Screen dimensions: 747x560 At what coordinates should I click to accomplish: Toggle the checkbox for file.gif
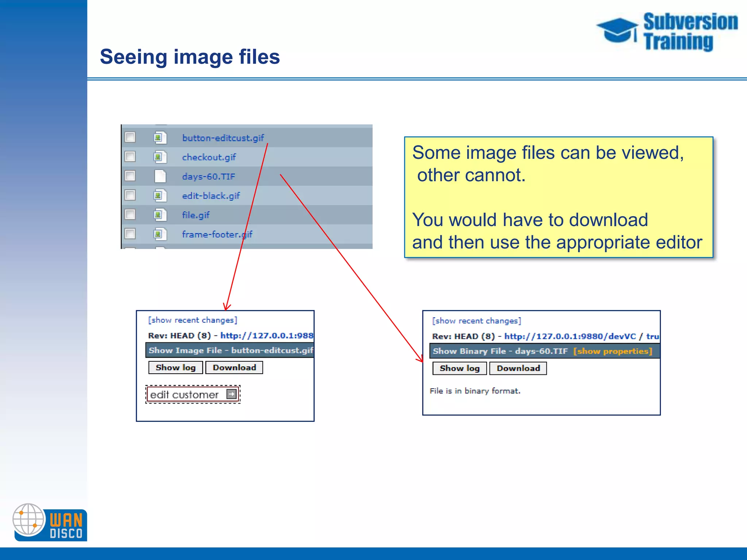click(x=130, y=214)
